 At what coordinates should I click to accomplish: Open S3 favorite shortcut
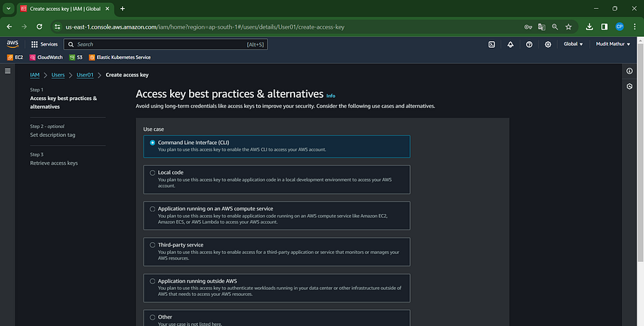tap(76, 57)
